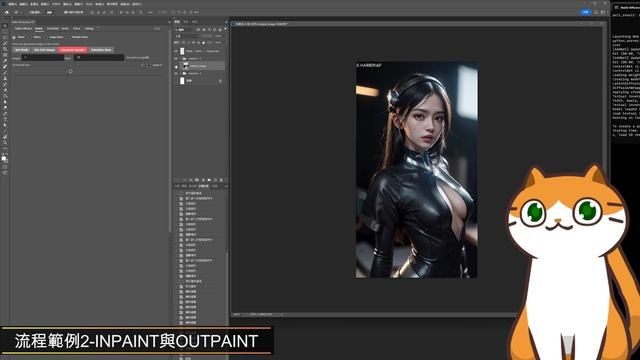This screenshot has width=640, height=360.
Task: Click the generated woman image on canvas
Action: [x=416, y=170]
